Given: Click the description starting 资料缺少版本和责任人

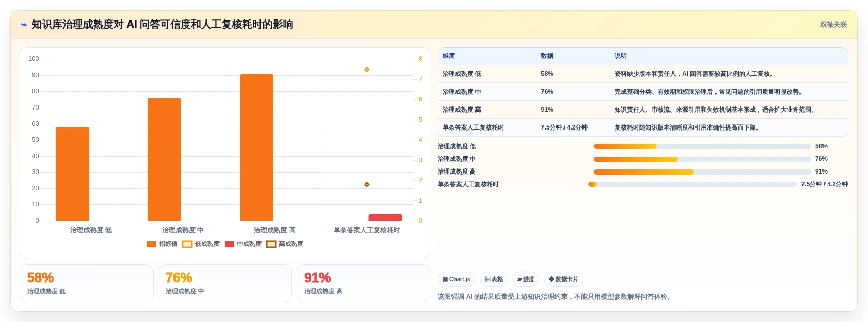Looking at the screenshot, I should coord(695,74).
